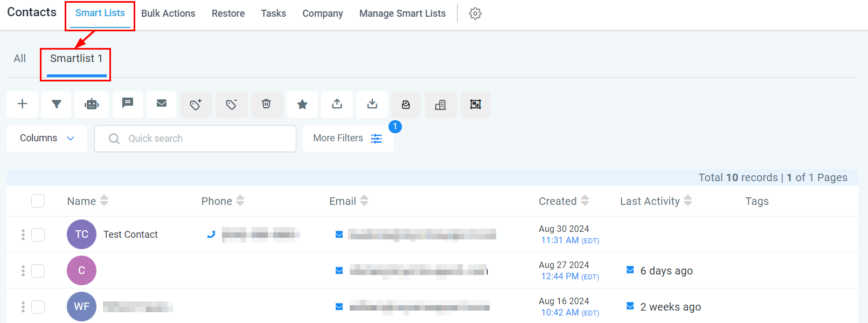This screenshot has width=868, height=323.
Task: Click the More Filters button
Action: click(348, 139)
